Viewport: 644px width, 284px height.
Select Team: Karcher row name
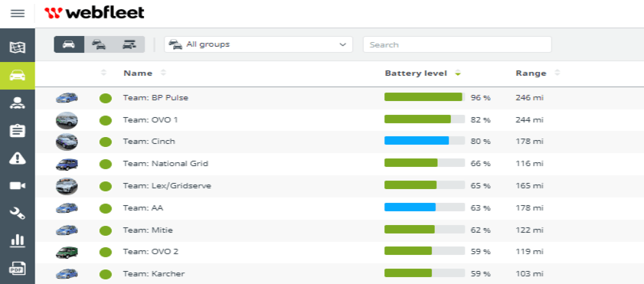[x=154, y=274]
